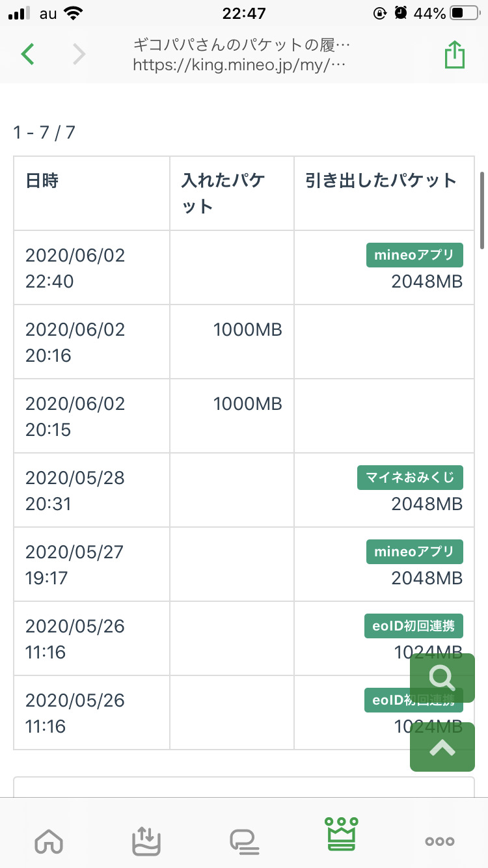Tap the scroll-to-top arrow button
This screenshot has width=488, height=868.
(442, 747)
